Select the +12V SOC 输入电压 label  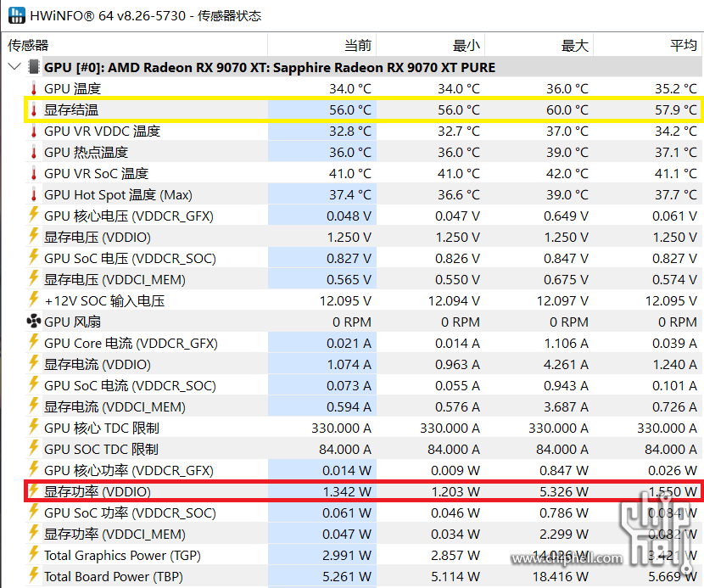[x=104, y=300]
